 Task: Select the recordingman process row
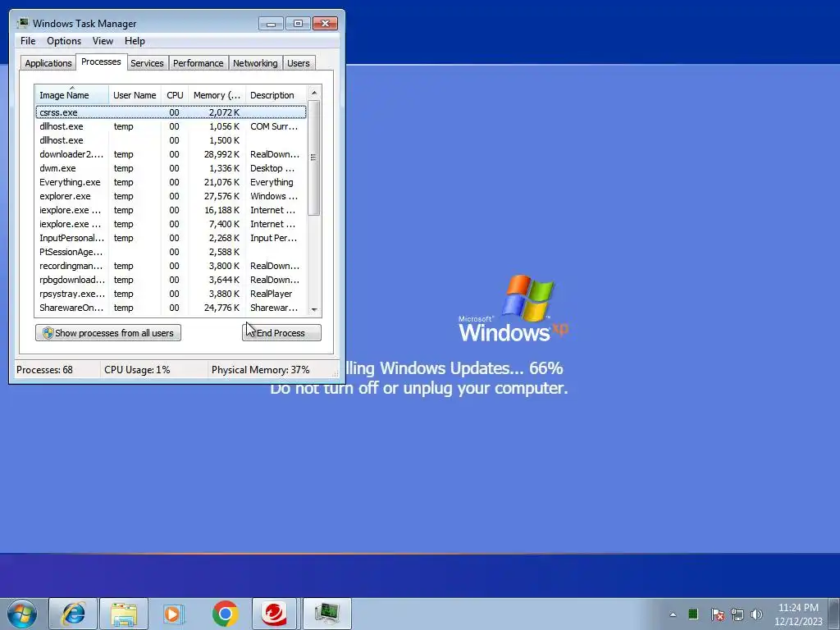point(171,266)
